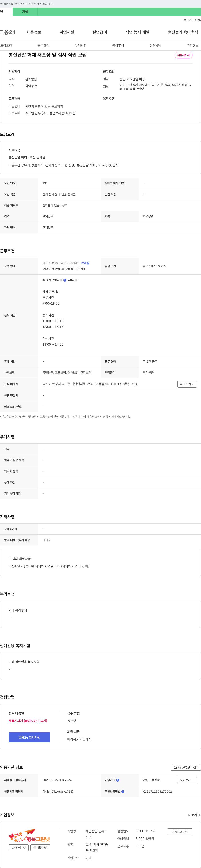Open the 직업 능력 개발 menu
Image resolution: width=201 pixels, height=868 pixels.
[137, 32]
